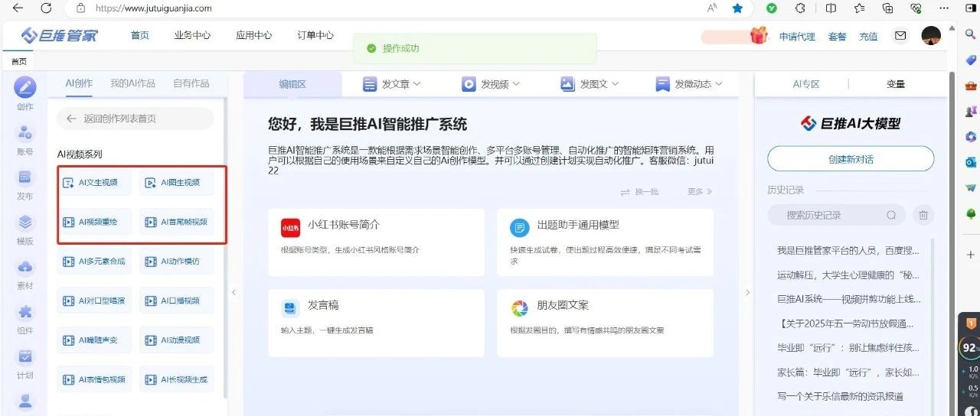Collapse the left panel with arrow handle
The image size is (980, 416).
tap(234, 292)
